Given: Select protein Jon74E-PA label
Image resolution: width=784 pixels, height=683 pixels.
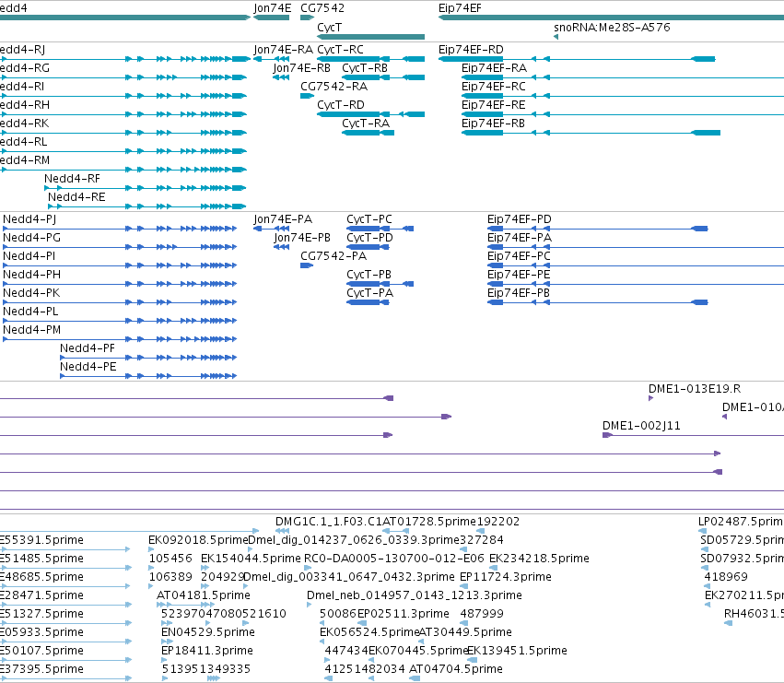Looking at the screenshot, I should [x=283, y=219].
